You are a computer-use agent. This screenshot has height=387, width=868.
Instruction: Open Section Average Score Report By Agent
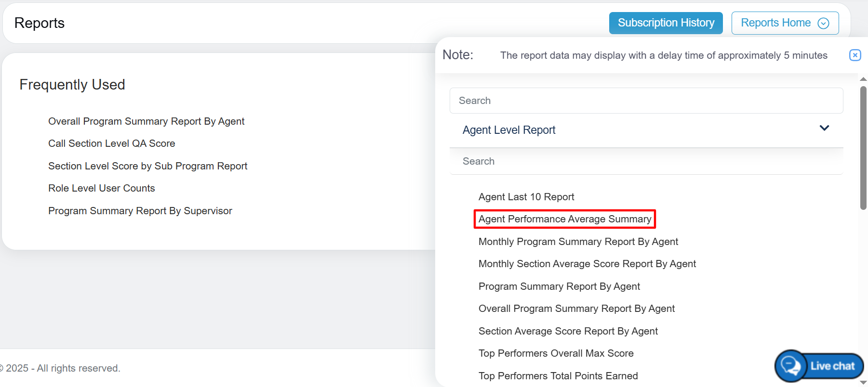coord(568,331)
